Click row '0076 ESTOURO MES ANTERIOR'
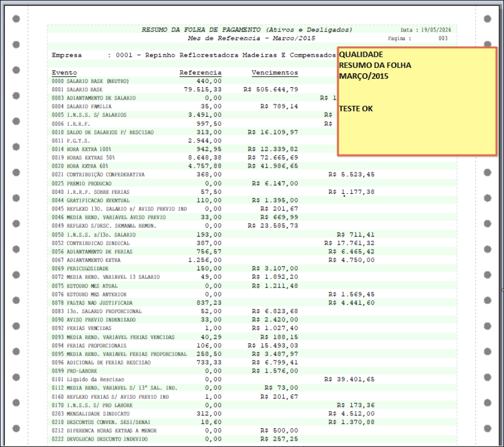504x447 pixels. [x=89, y=294]
